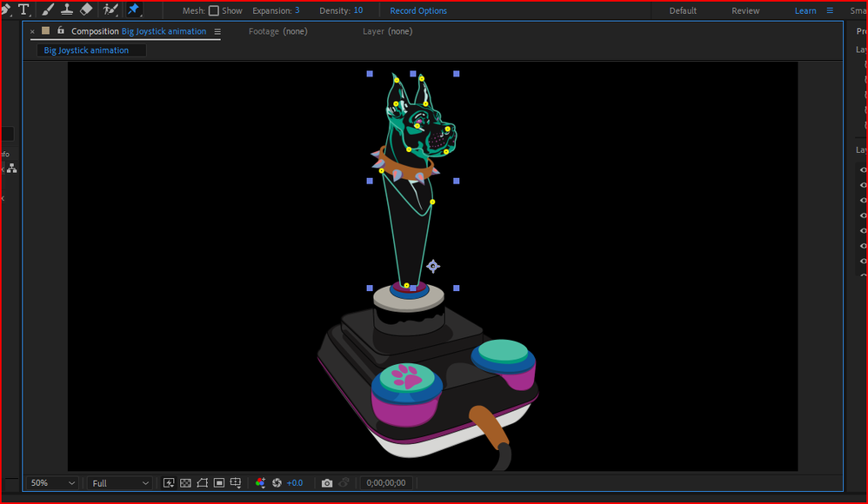The width and height of the screenshot is (868, 504).
Task: Click Record Options
Action: 418,11
